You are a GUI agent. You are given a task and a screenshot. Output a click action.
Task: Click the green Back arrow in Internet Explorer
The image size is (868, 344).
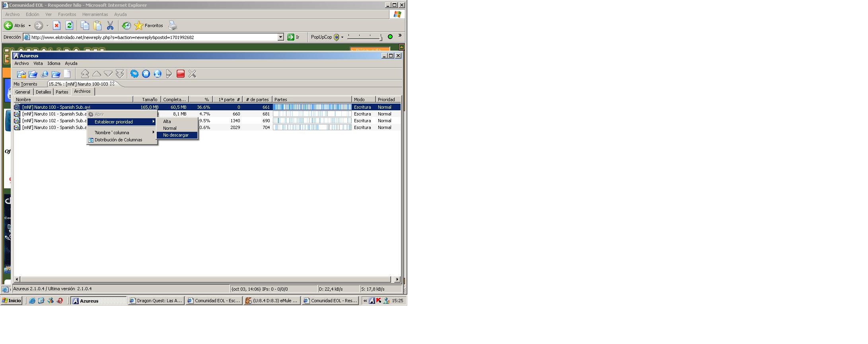[8, 25]
